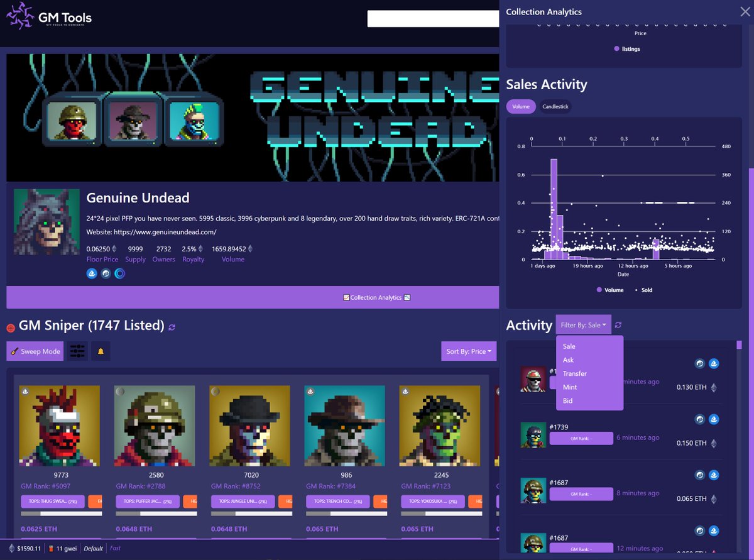Click TOPS: TRENCH CO... trait tag

338,502
